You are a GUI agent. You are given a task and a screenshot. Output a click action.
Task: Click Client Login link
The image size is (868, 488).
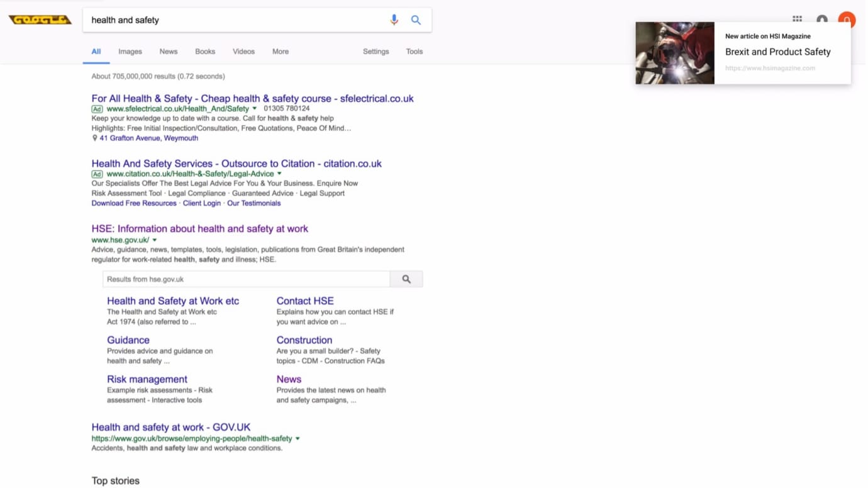(202, 204)
